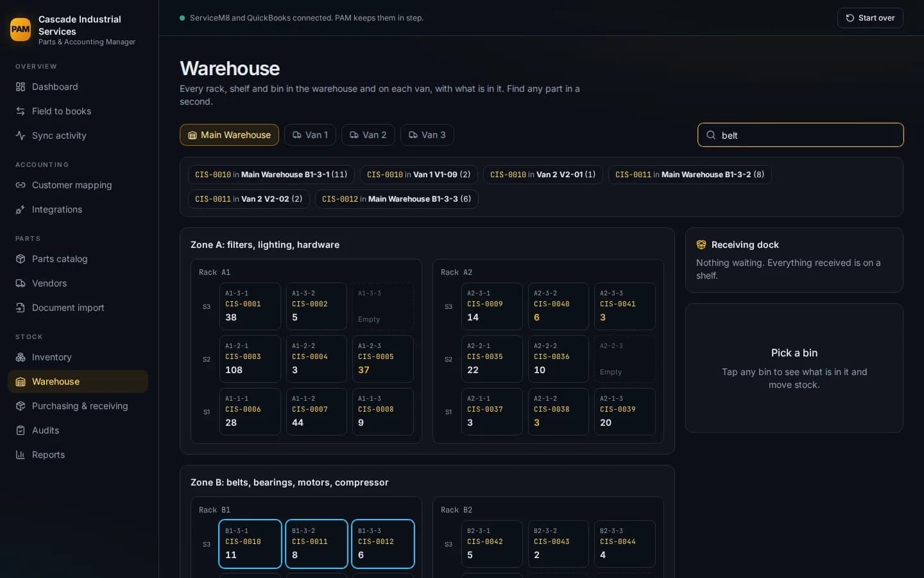Select the Main Warehouse tab
Screen dimensions: 924x578
tap(229, 135)
